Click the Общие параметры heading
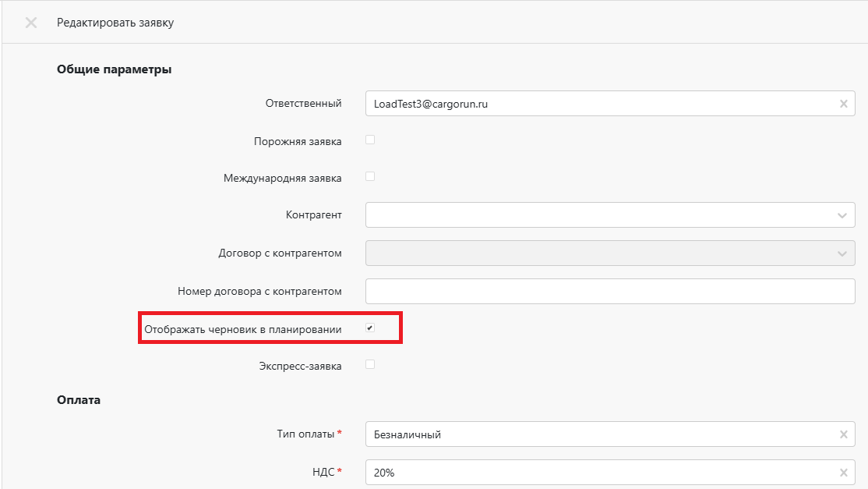868x489 pixels. (x=114, y=69)
